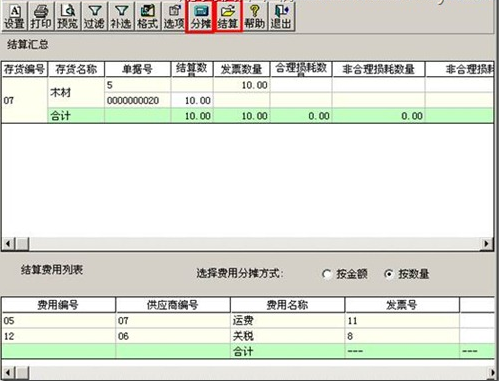Click the 发票号 column header
The height and width of the screenshot is (381, 499).
[x=402, y=305]
